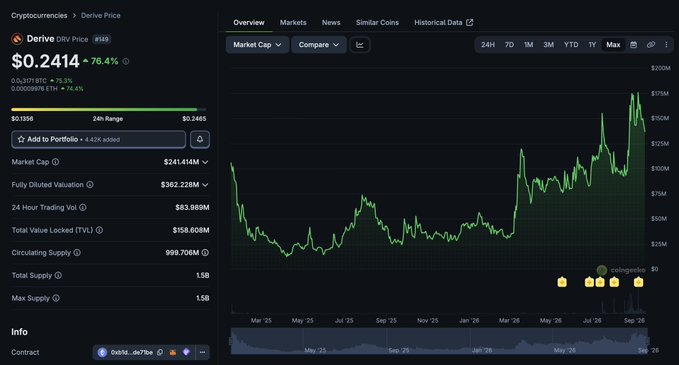Click the blue Ethereum chain icon in Contract
This screenshot has width=679, height=365.
click(102, 352)
